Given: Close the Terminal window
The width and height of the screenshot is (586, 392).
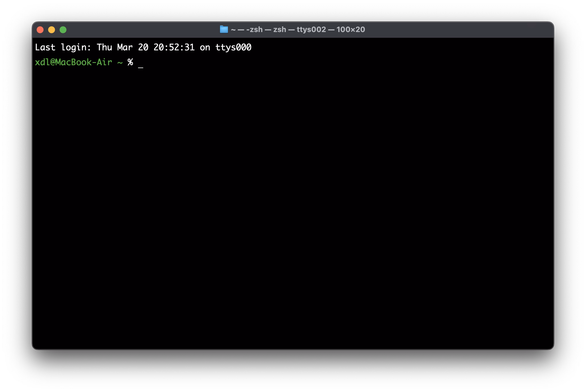Looking at the screenshot, I should click(40, 29).
